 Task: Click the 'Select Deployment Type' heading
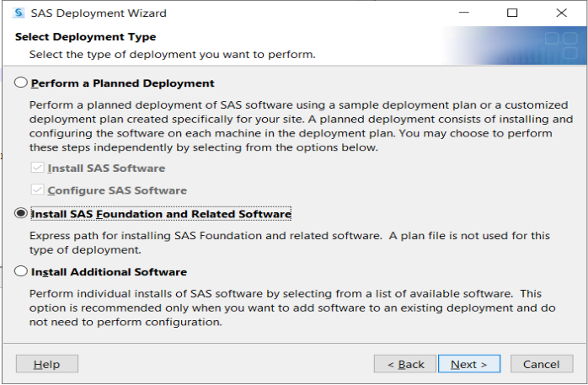click(85, 37)
